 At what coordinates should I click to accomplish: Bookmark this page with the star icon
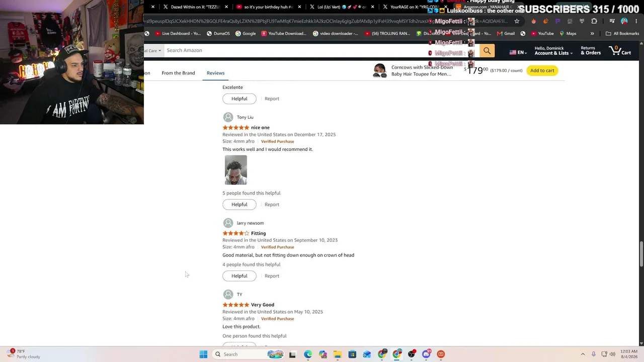pyautogui.click(x=517, y=21)
